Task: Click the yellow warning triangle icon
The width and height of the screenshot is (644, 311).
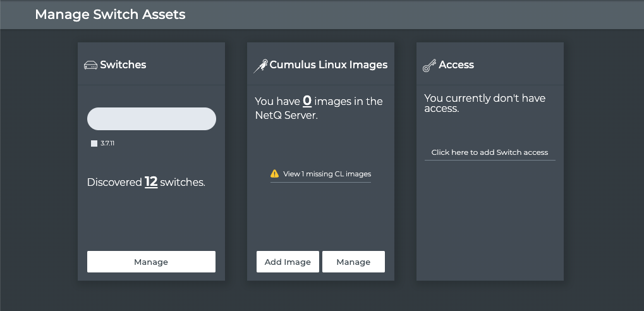Action: [274, 174]
